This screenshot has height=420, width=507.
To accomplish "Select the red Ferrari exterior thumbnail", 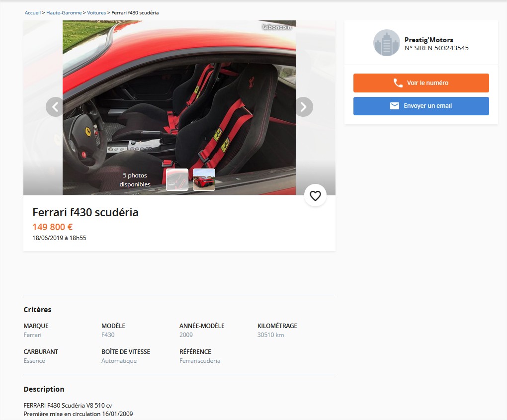I will [204, 179].
